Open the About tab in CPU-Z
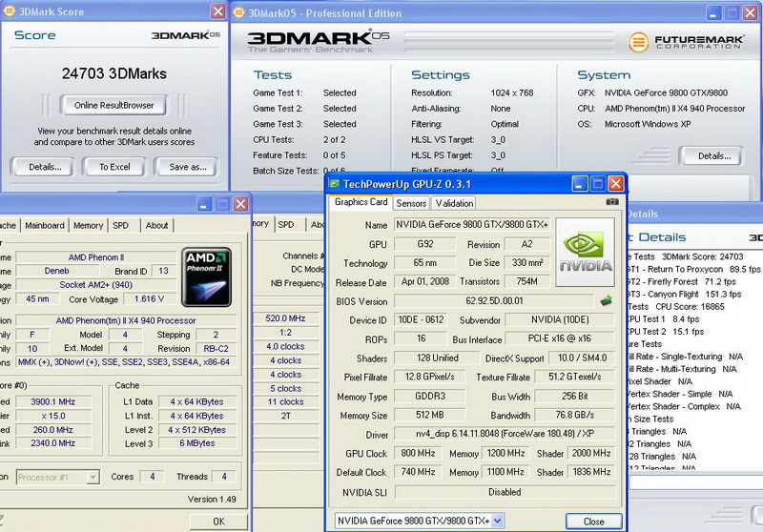The width and height of the screenshot is (763, 532). (156, 225)
